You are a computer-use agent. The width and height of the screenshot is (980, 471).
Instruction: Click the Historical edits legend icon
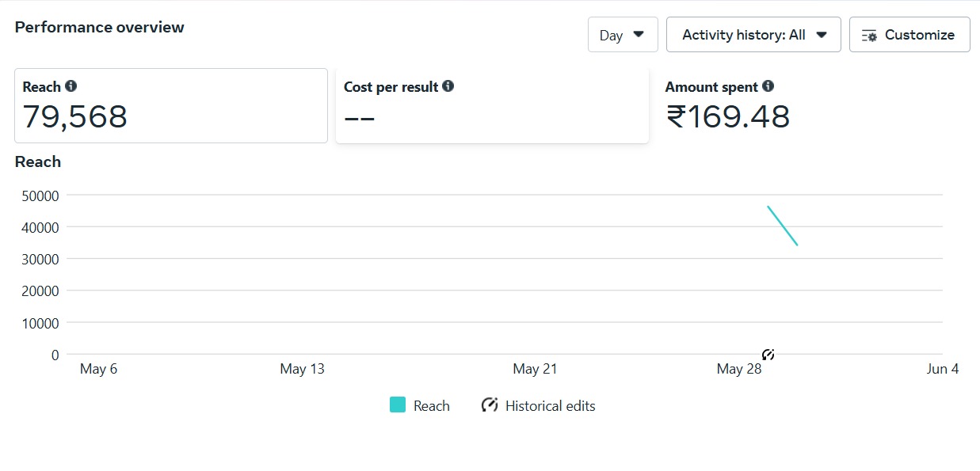(490, 405)
